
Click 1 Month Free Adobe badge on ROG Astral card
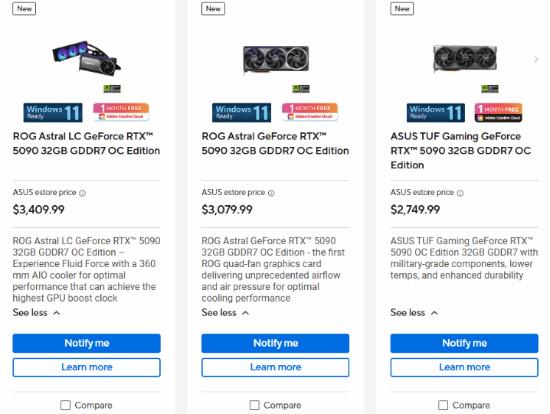coord(310,112)
